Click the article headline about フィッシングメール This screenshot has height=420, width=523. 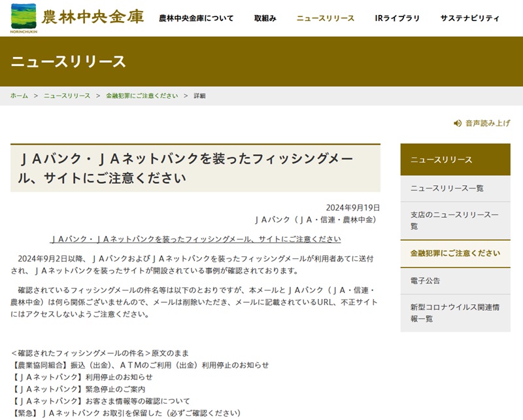[186, 168]
